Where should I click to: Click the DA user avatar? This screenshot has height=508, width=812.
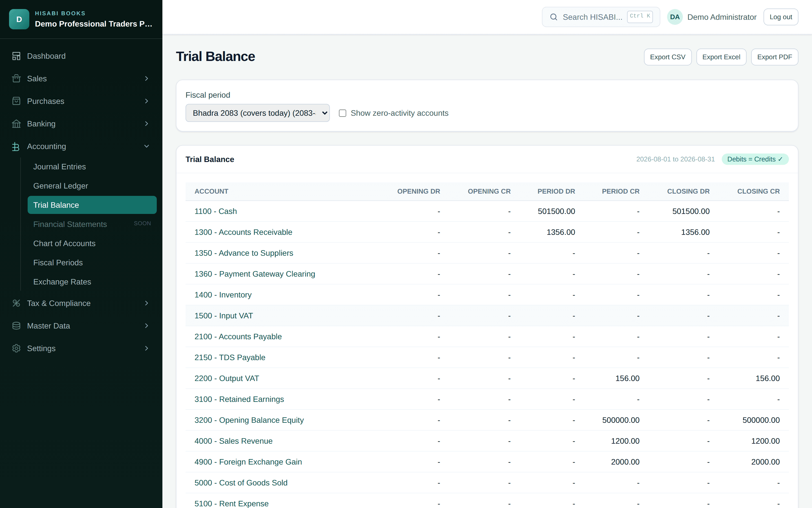[675, 17]
